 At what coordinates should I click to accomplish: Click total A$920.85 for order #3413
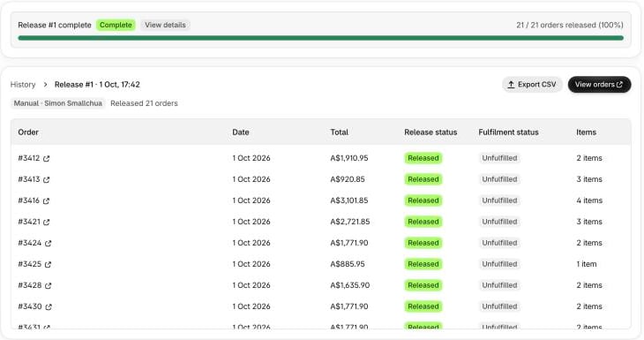348,179
